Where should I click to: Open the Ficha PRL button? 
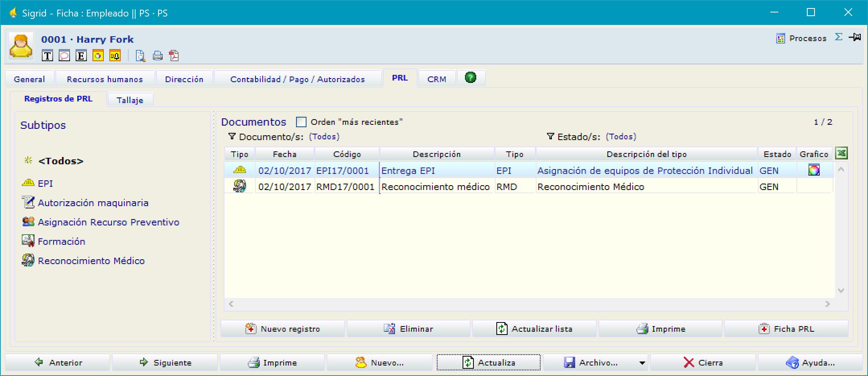click(x=786, y=329)
